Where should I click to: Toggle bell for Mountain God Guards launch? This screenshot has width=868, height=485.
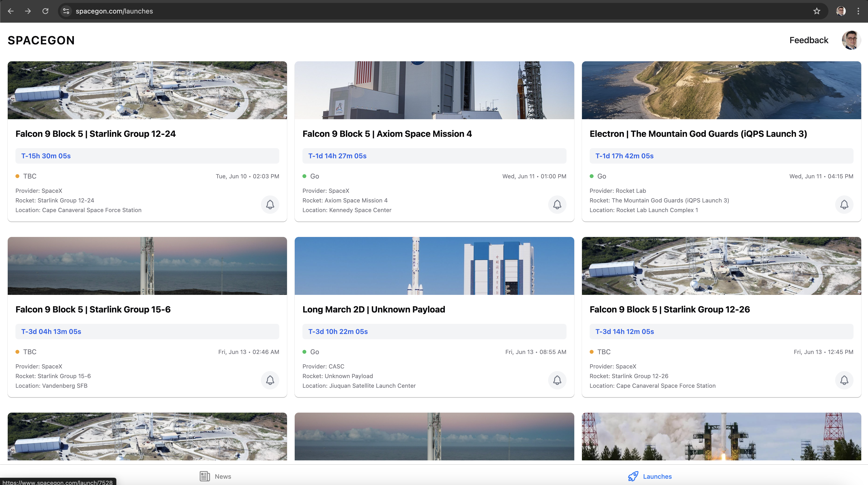[x=844, y=204]
